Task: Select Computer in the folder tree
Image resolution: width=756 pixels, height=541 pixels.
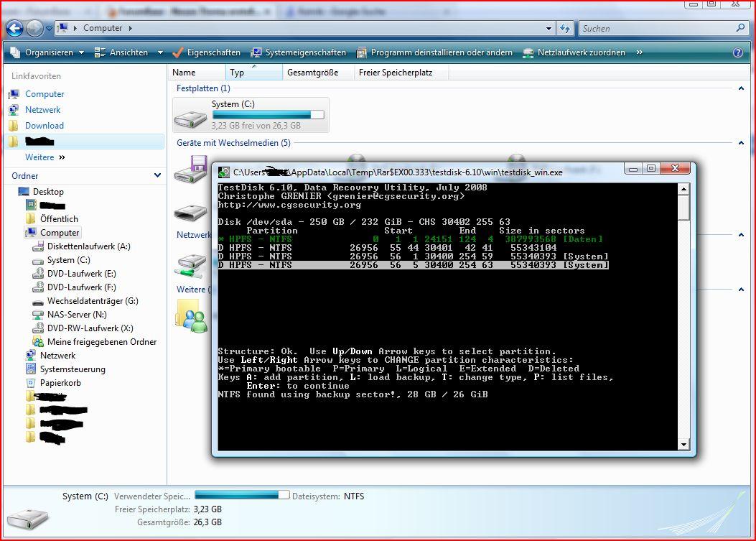Action: 60,233
